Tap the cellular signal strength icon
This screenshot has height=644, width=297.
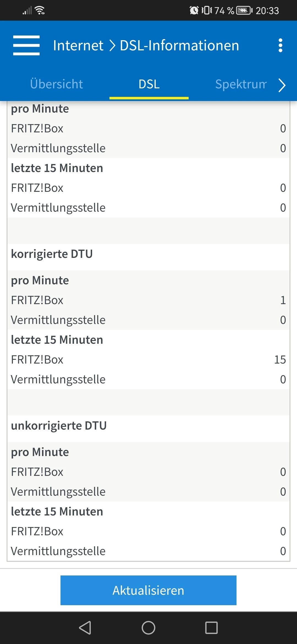pos(27,10)
